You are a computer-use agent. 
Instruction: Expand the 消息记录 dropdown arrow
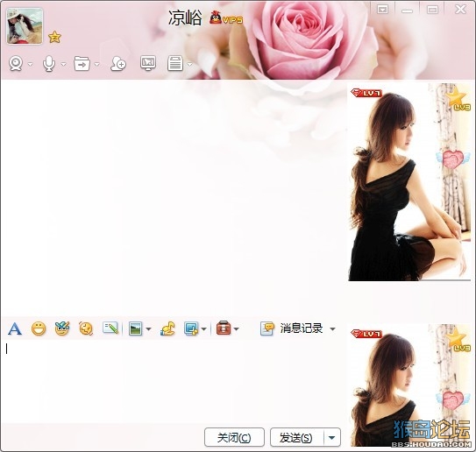coord(332,328)
